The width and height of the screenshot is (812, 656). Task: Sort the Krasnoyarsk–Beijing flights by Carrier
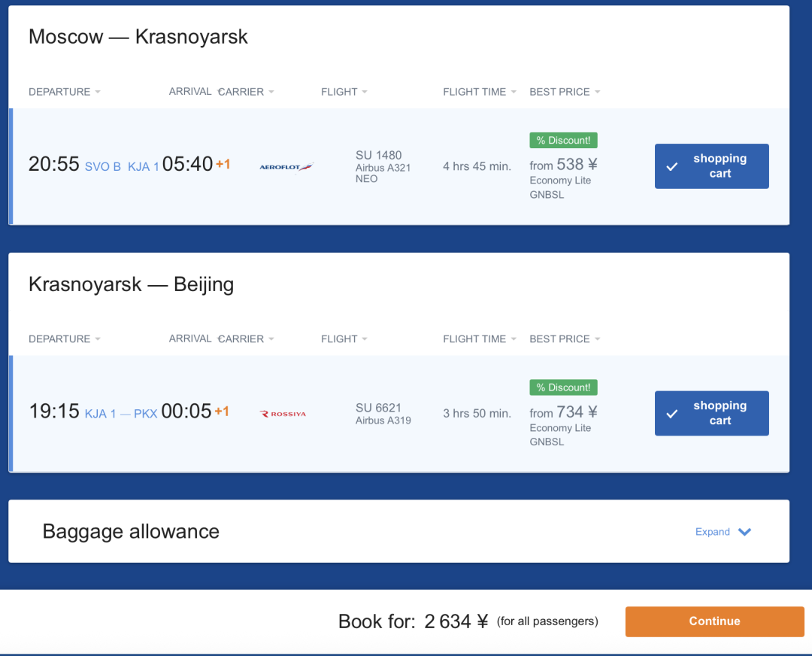(246, 339)
